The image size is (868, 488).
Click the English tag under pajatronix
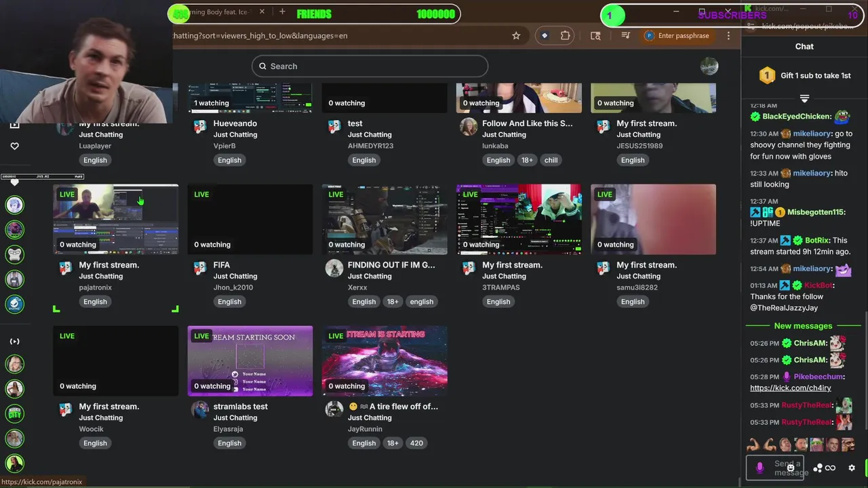tap(95, 302)
